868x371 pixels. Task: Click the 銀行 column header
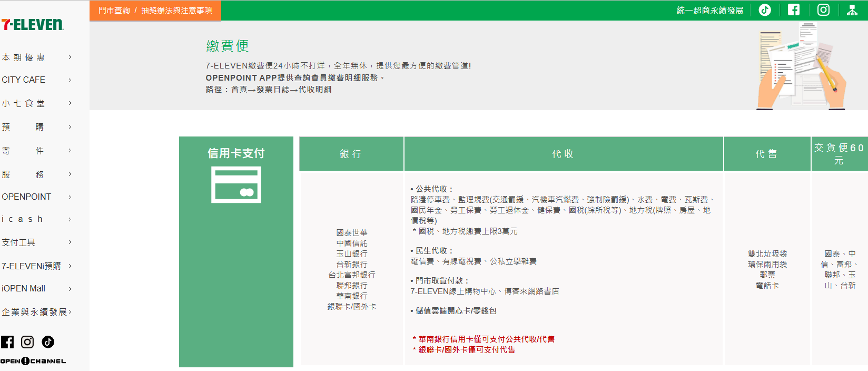(x=351, y=154)
